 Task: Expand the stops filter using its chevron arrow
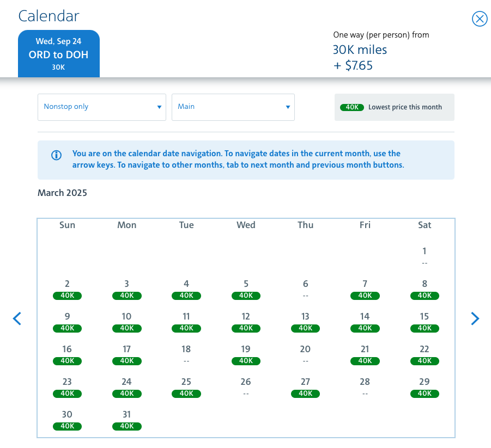pos(159,107)
